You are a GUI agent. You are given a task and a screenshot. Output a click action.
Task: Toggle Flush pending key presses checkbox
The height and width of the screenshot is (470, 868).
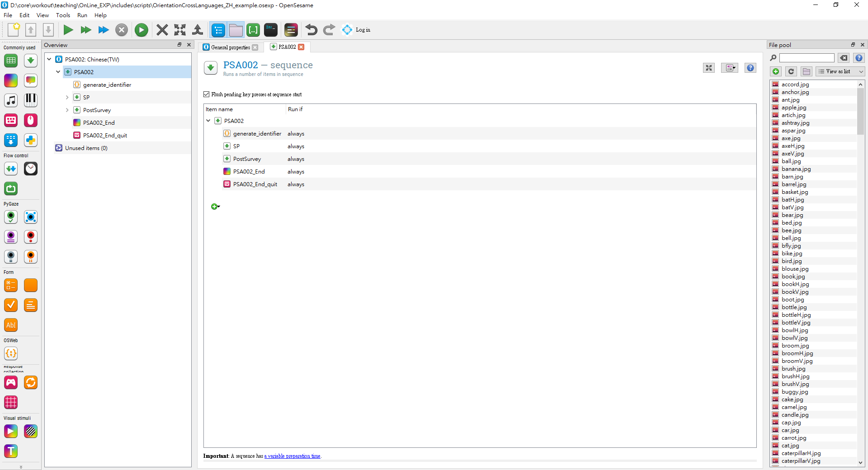(x=207, y=94)
